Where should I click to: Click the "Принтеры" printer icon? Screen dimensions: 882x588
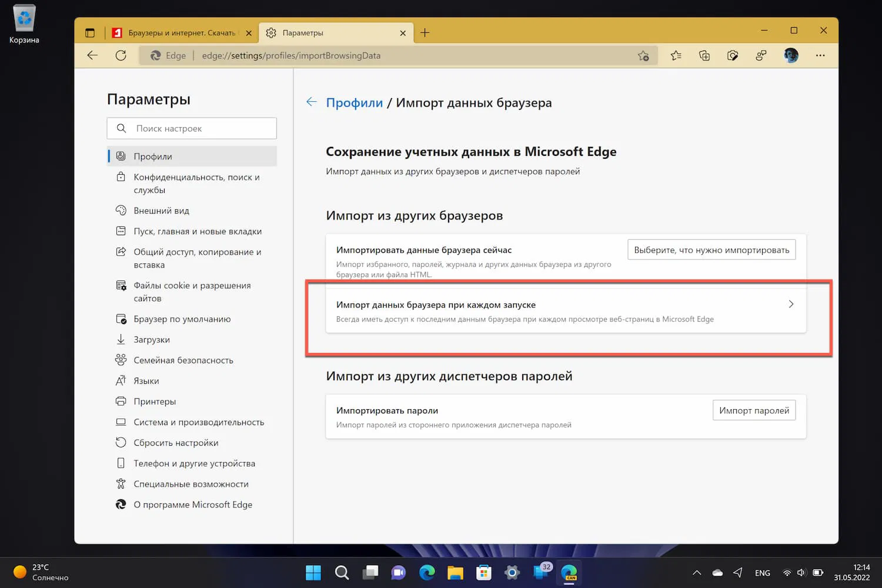click(x=121, y=401)
